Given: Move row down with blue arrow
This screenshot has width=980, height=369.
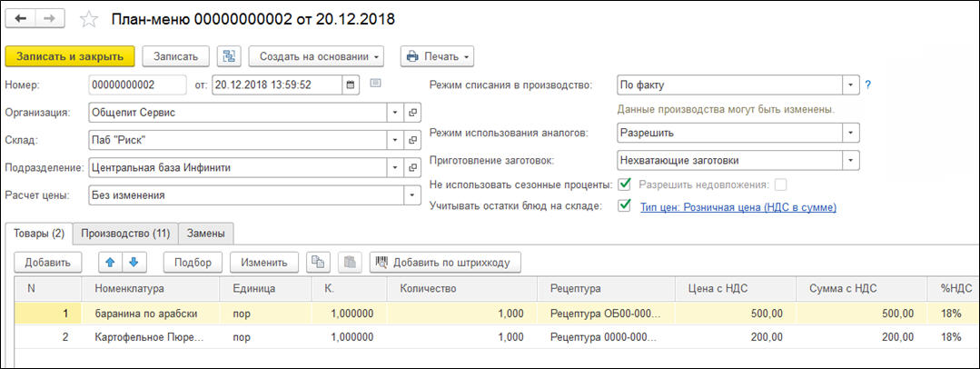Looking at the screenshot, I should tap(134, 262).
